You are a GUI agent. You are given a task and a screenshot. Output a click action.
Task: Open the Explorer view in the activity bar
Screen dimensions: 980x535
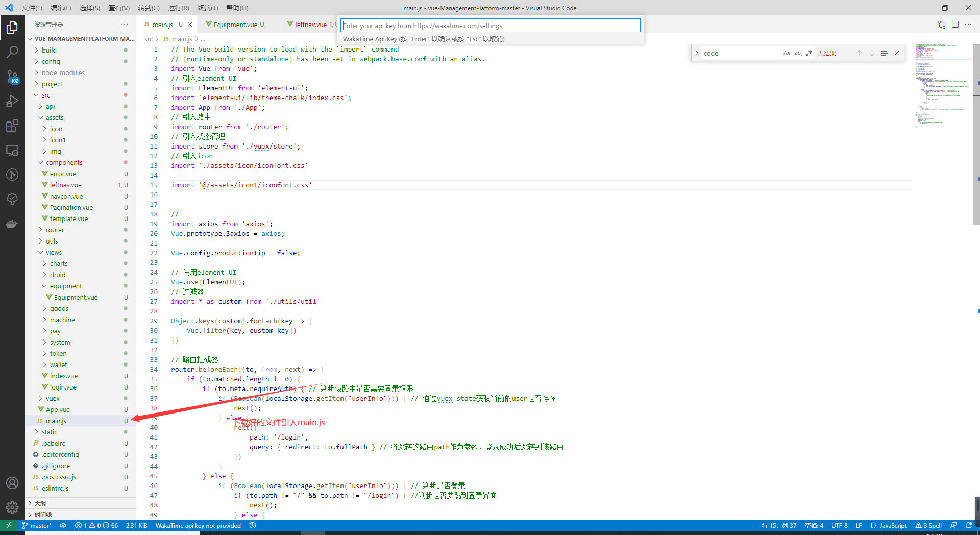tap(12, 28)
